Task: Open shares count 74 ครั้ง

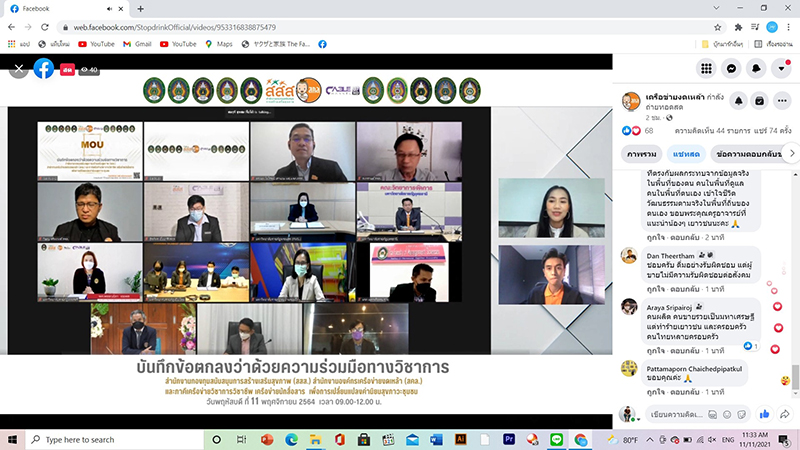Action: pyautogui.click(x=773, y=131)
